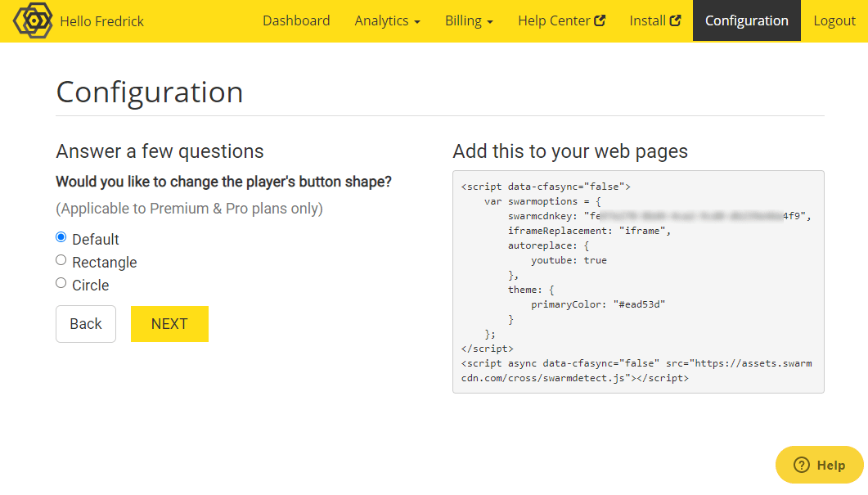
Task: Click inside the embed code snippet box
Action: [x=638, y=281]
